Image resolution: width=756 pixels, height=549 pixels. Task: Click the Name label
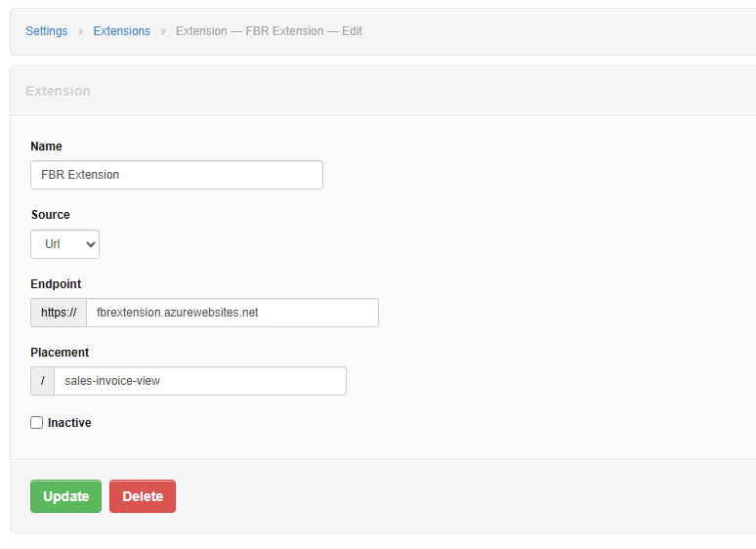(x=46, y=147)
